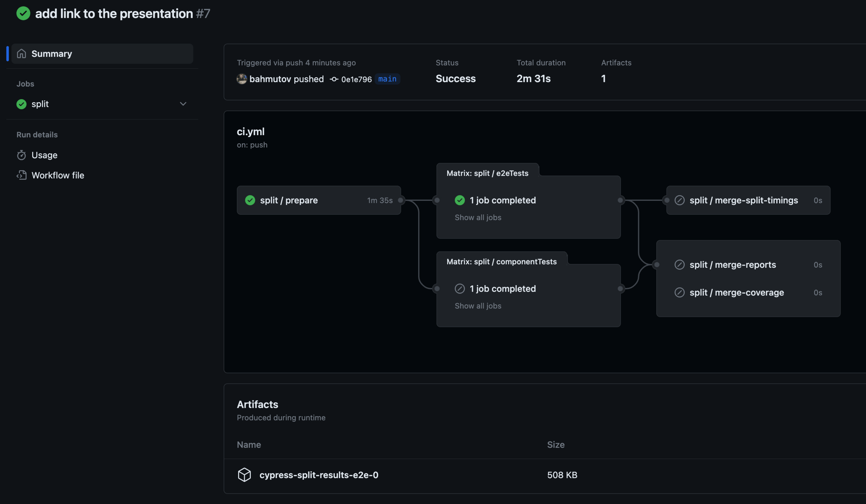The height and width of the screenshot is (504, 866).
Task: Click the Workflow file icon
Action: [x=21, y=175]
